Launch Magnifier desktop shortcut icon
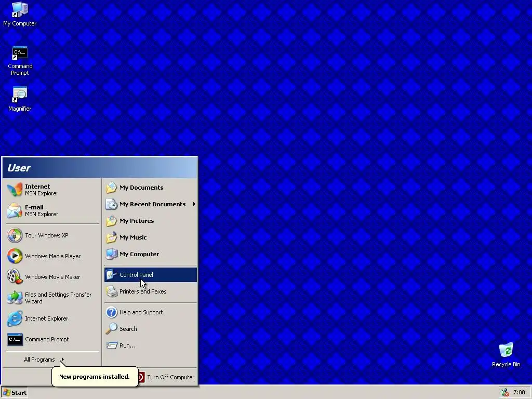Viewport: 532px width, 399px height. pos(20,95)
